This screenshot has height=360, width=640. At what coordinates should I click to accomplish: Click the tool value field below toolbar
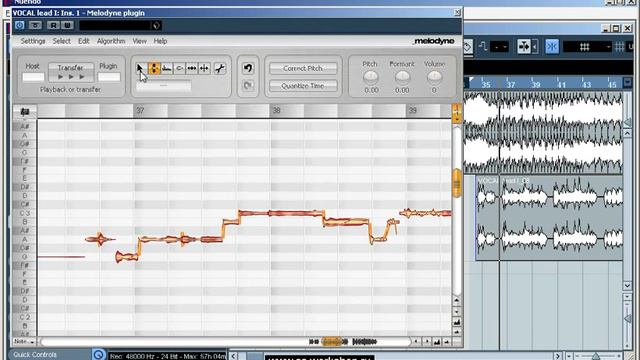163,86
